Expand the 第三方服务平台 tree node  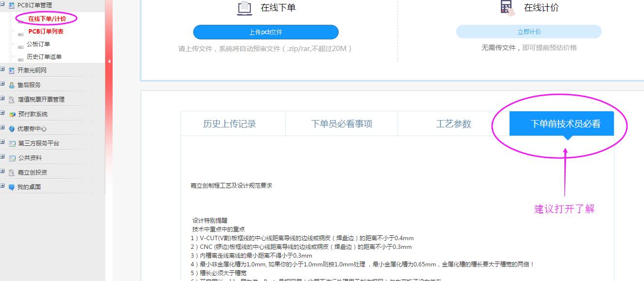[x=3, y=143]
